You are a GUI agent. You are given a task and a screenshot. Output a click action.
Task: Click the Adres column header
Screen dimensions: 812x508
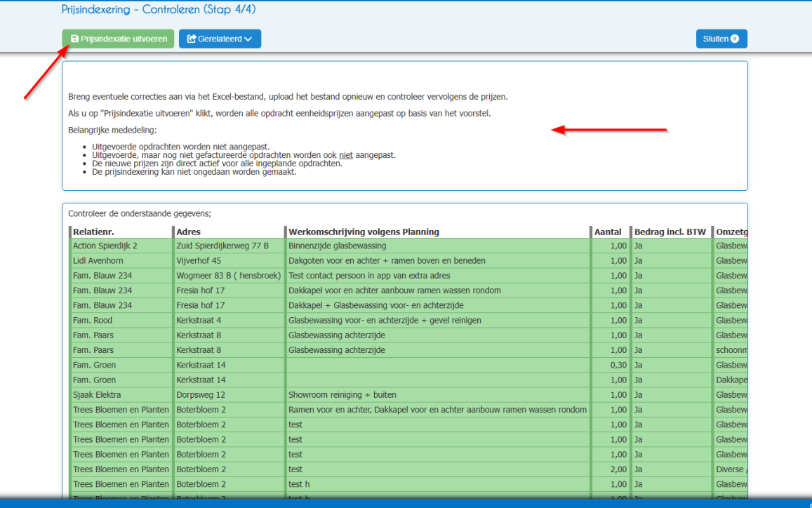point(228,232)
